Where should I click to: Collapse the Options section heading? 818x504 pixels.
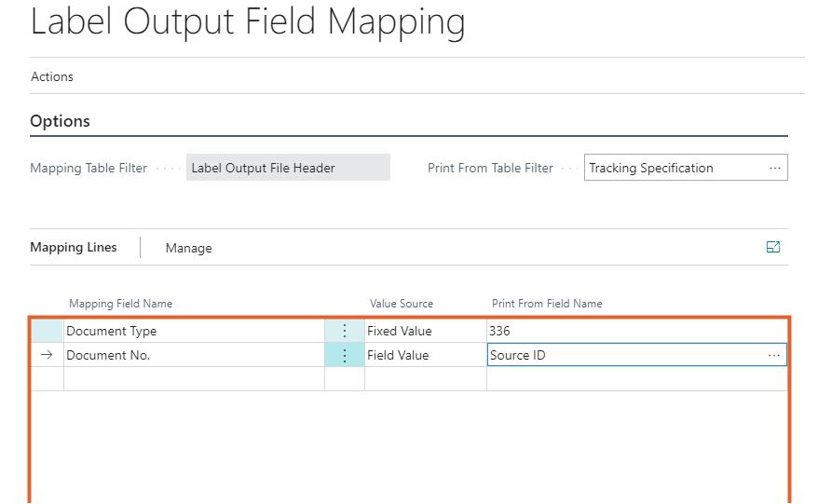coord(61,122)
